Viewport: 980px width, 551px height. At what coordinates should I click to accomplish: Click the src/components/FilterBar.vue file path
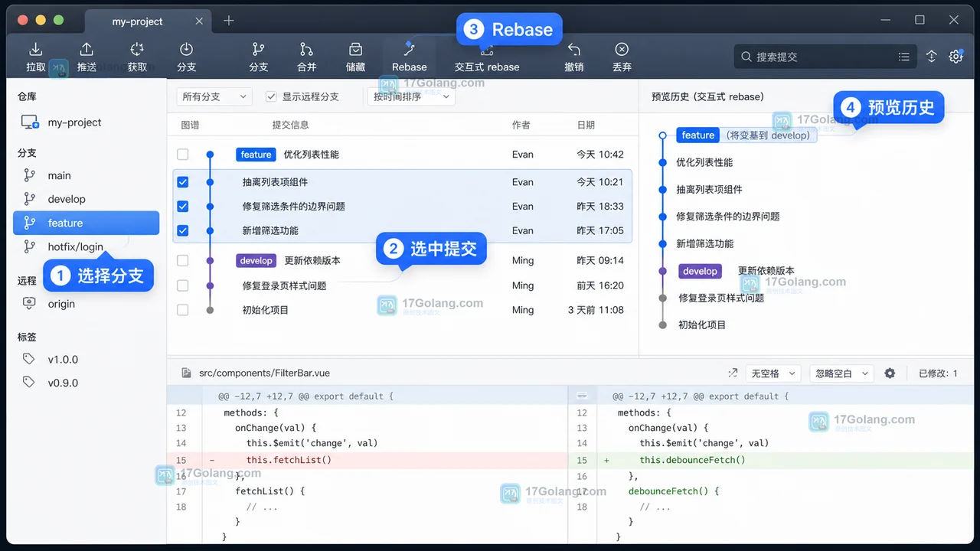point(264,373)
